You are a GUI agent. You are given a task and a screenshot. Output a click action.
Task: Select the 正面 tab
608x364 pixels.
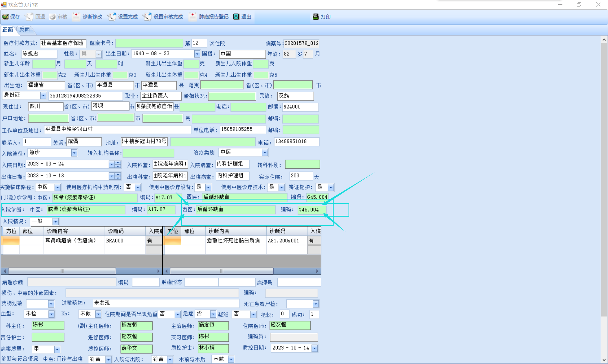pos(8,30)
